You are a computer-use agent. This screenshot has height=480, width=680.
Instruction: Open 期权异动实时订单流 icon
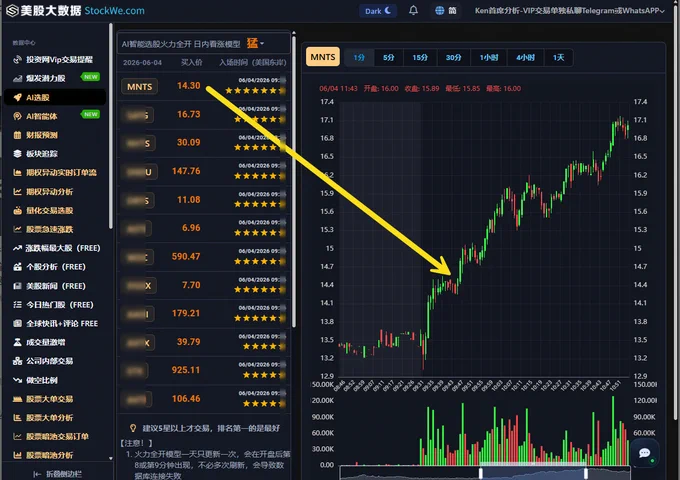(x=17, y=173)
